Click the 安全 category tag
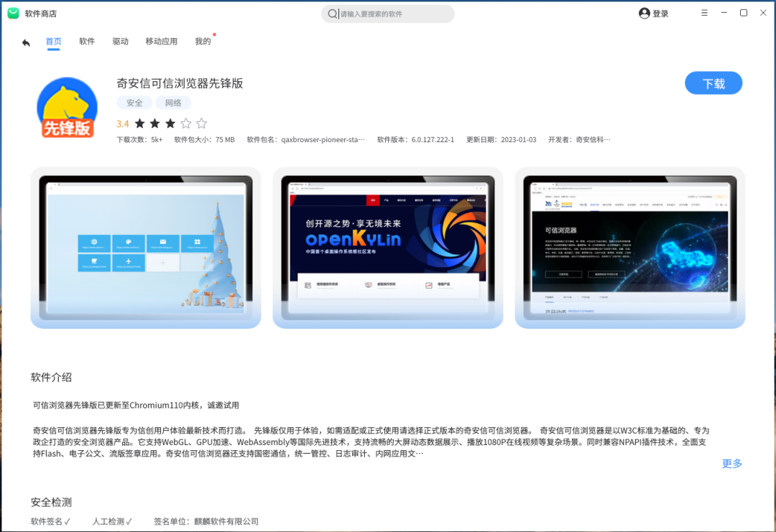776x532 pixels. [x=134, y=103]
